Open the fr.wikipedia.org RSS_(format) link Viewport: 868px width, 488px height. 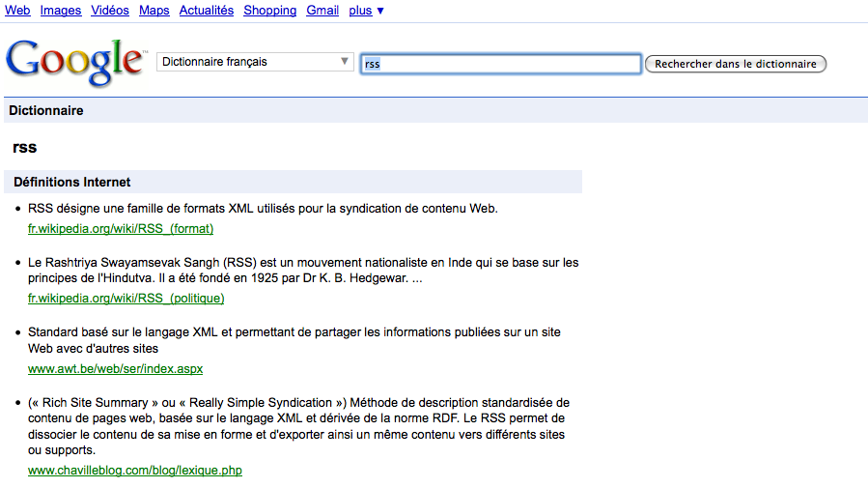click(x=121, y=229)
